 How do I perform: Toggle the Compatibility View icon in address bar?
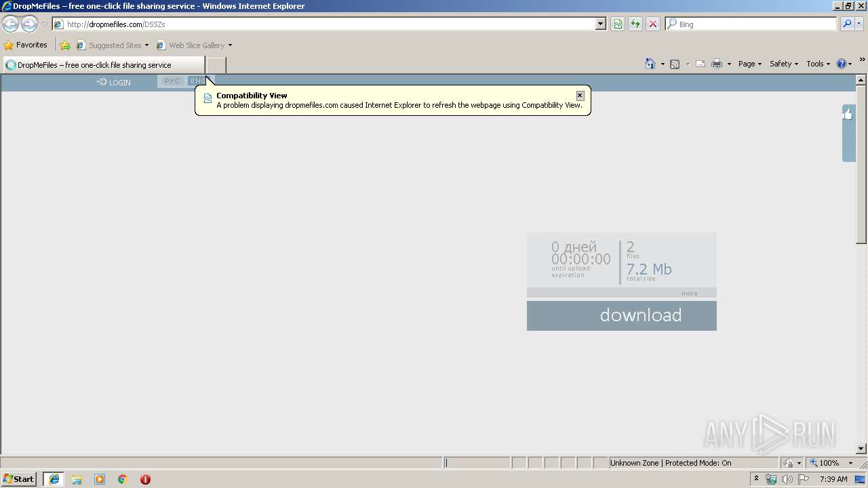(x=618, y=24)
